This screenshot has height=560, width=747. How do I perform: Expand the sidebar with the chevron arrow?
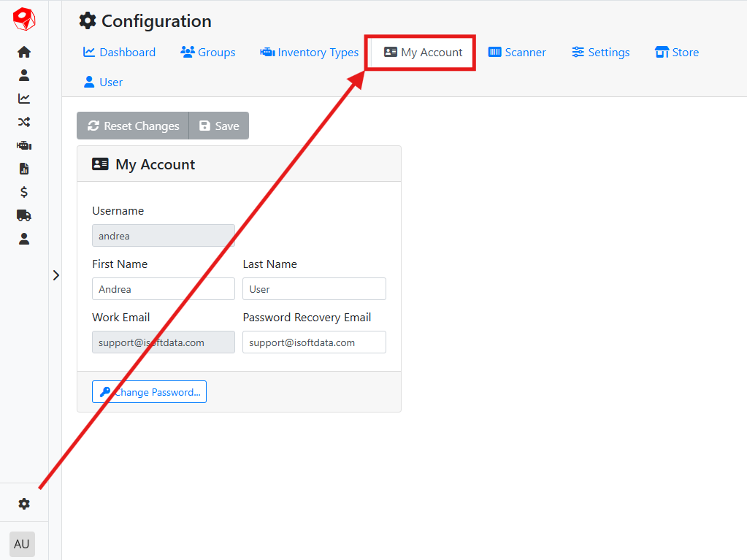[x=55, y=275]
